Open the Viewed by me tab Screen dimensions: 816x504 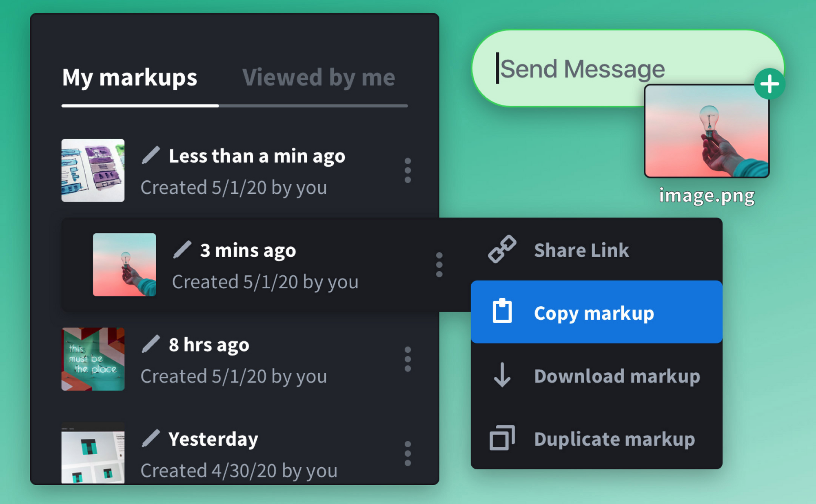[x=319, y=77]
